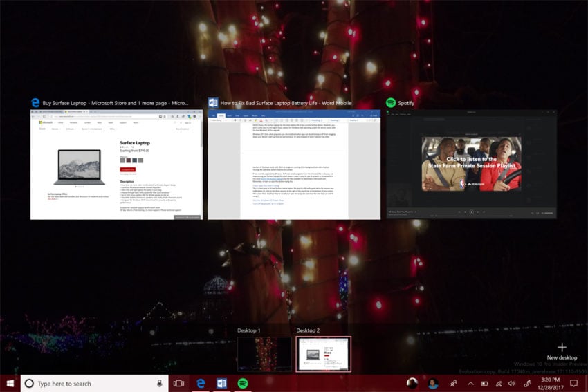Switch to the Word Mobile document window
Screen dimensions: 588x392
(295, 165)
